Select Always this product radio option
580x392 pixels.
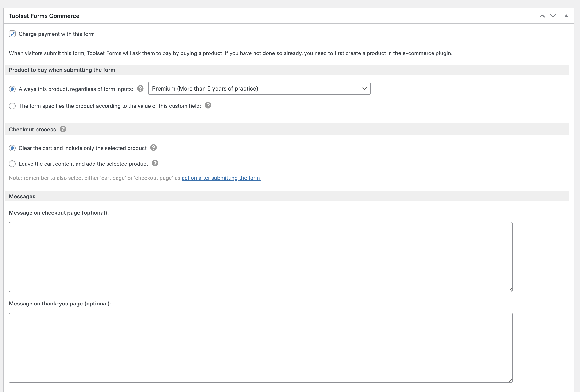(x=12, y=89)
